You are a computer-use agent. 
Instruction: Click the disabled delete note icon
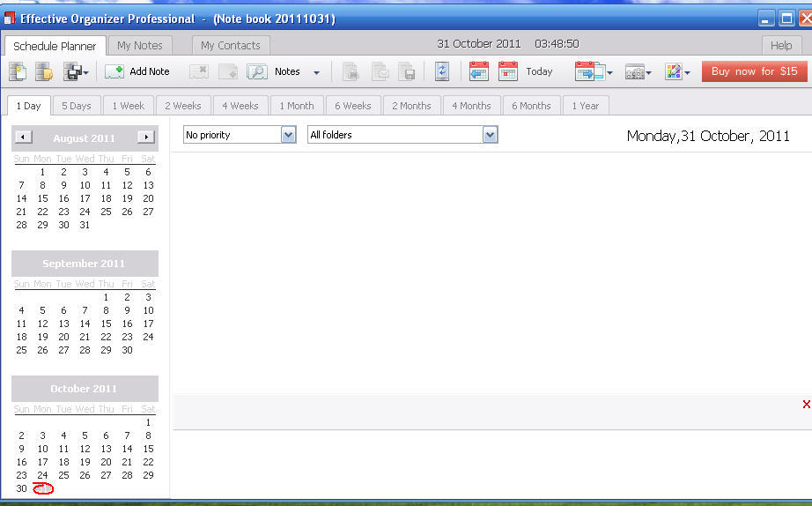pos(199,71)
